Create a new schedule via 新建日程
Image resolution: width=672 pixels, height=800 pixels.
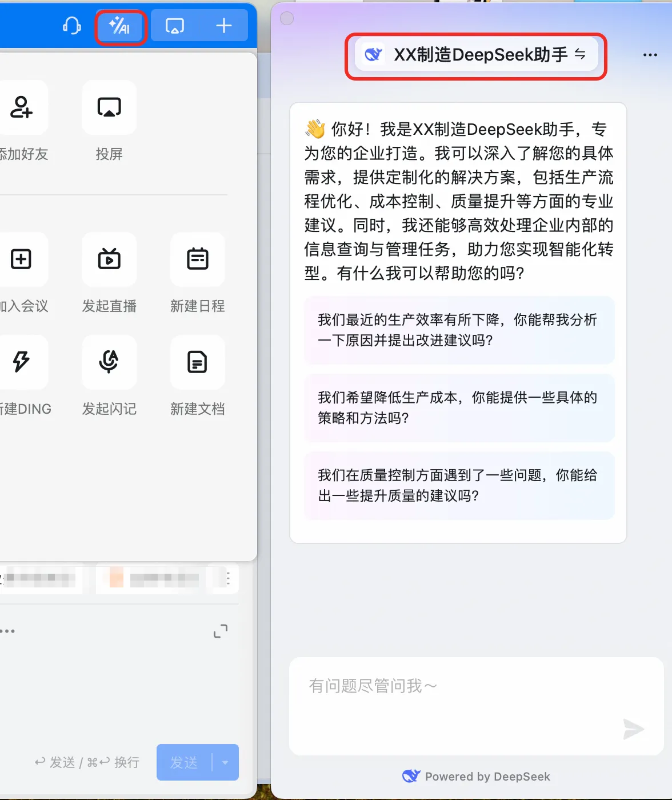[198, 259]
